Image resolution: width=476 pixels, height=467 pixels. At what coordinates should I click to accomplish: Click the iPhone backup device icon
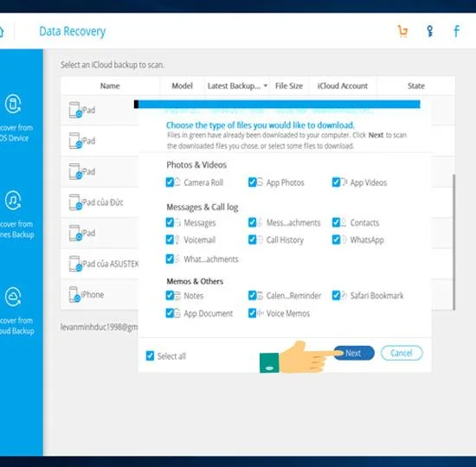point(74,294)
